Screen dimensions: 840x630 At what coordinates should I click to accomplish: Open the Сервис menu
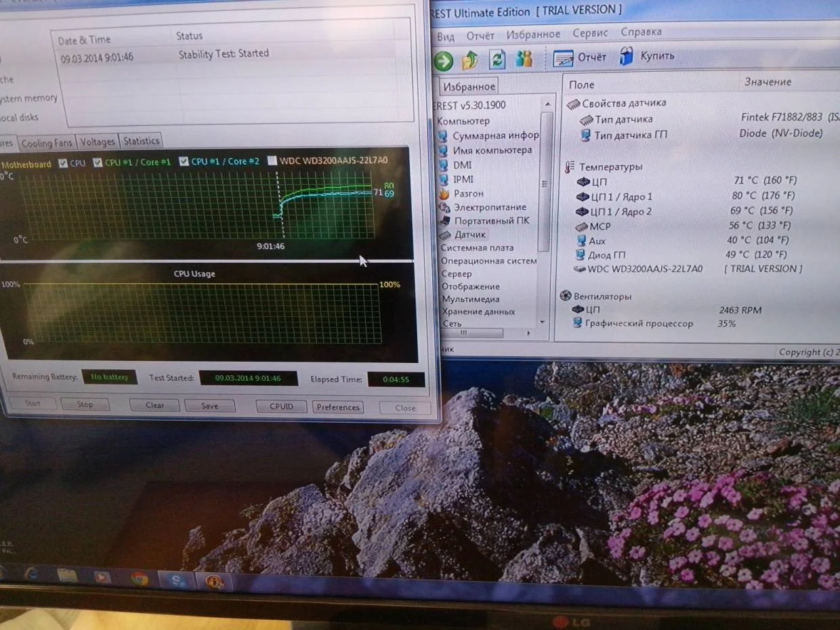pos(590,33)
